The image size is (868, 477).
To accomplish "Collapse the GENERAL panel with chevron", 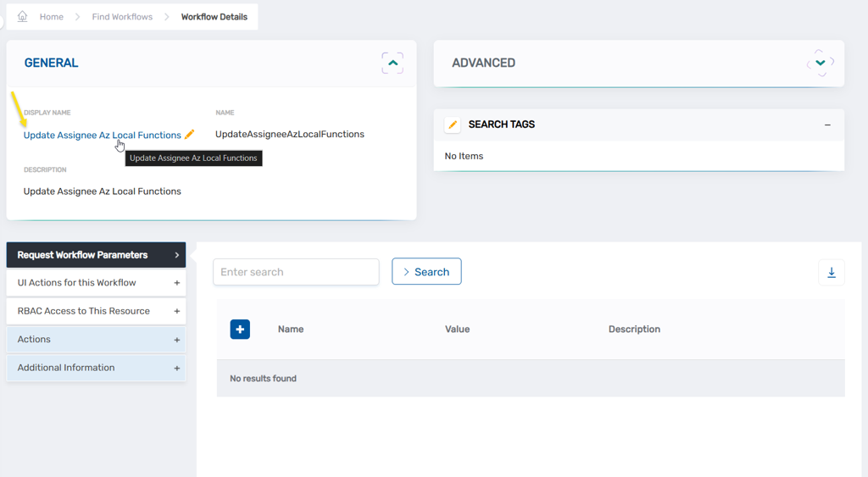I will click(x=392, y=63).
